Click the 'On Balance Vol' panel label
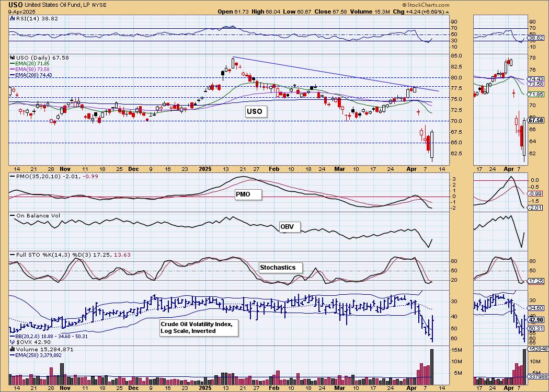Image resolution: width=549 pixels, height=392 pixels. coord(38,215)
